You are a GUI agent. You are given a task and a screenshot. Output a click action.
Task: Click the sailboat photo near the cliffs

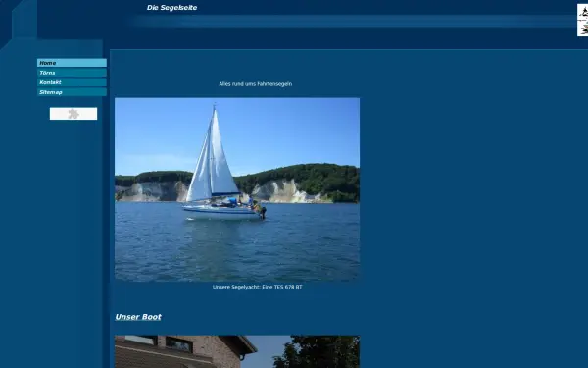[237, 189]
